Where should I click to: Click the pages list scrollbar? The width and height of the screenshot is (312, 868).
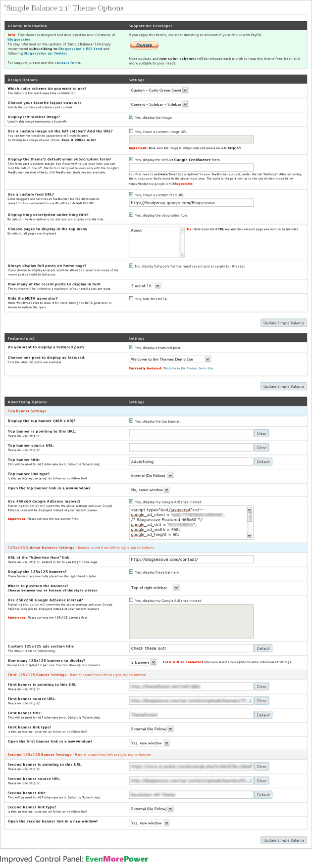coord(182,242)
